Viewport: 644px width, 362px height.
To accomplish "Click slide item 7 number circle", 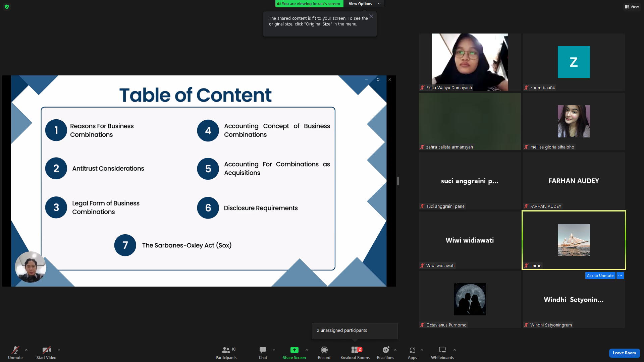I will pyautogui.click(x=125, y=245).
